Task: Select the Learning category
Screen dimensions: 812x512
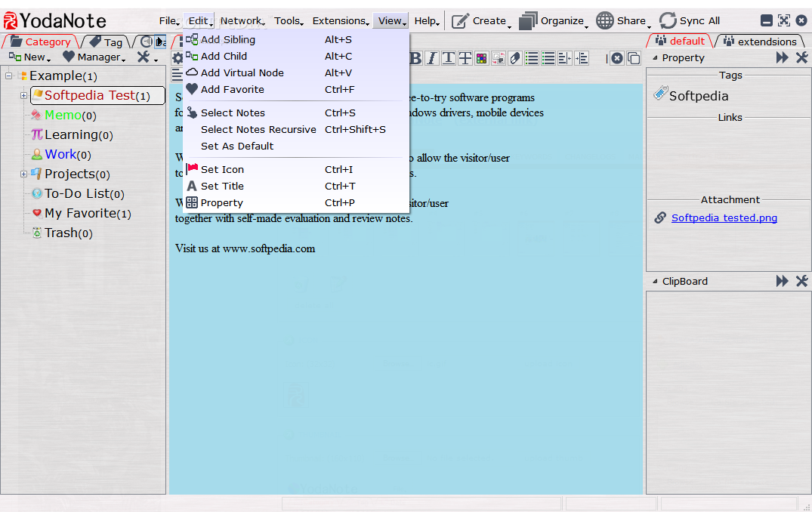Action: (72, 134)
